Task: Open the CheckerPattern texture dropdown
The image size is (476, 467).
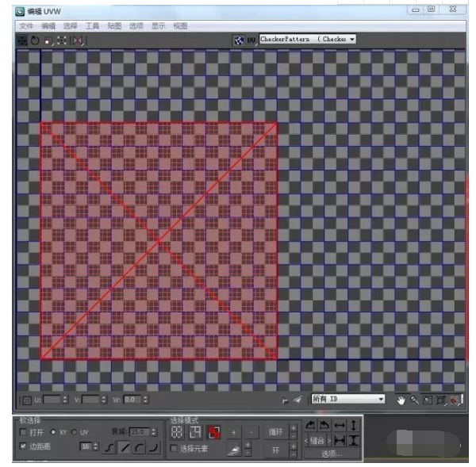Action: [x=307, y=39]
